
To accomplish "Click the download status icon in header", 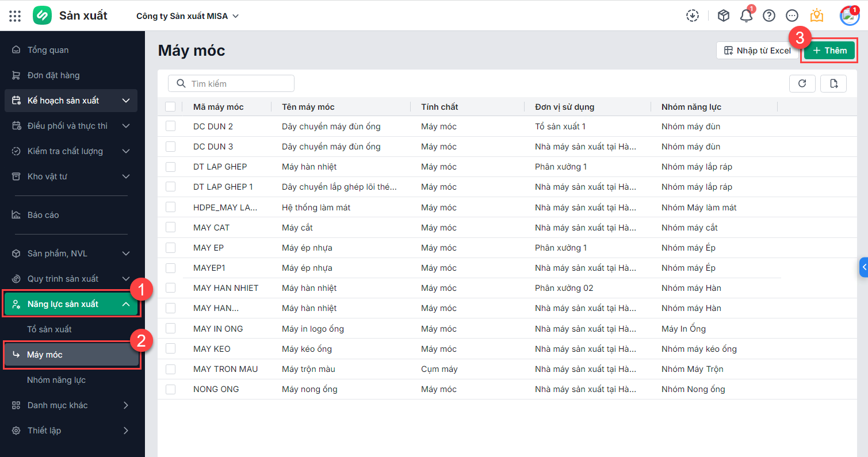I will pos(693,16).
